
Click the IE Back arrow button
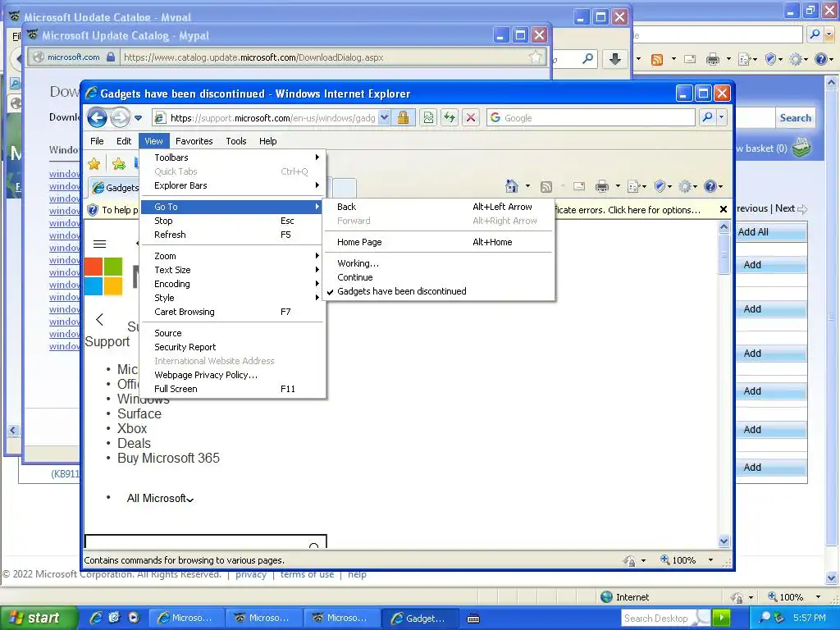97,117
